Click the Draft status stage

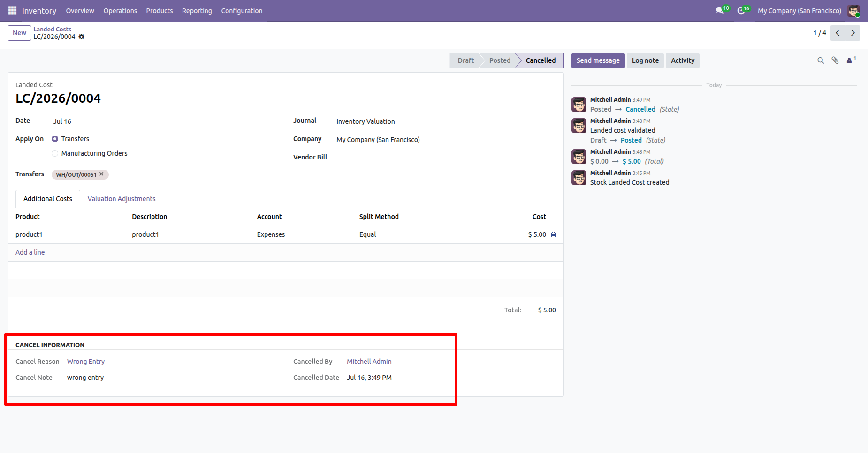(x=466, y=60)
